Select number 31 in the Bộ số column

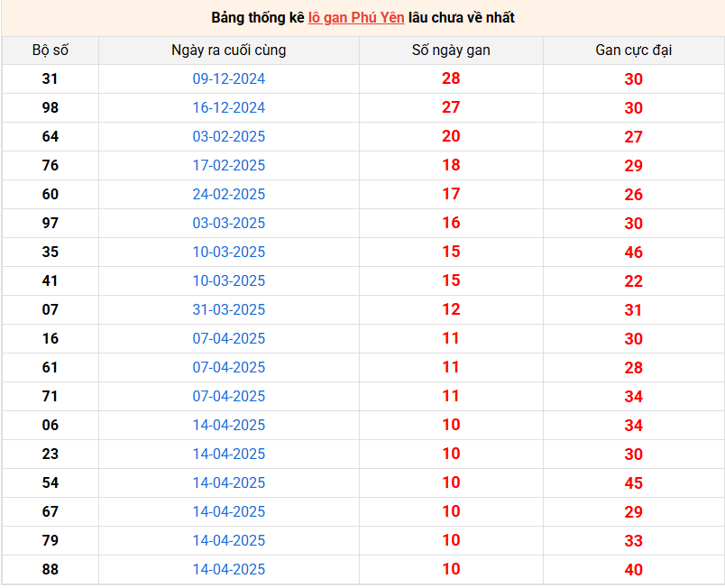(50, 79)
